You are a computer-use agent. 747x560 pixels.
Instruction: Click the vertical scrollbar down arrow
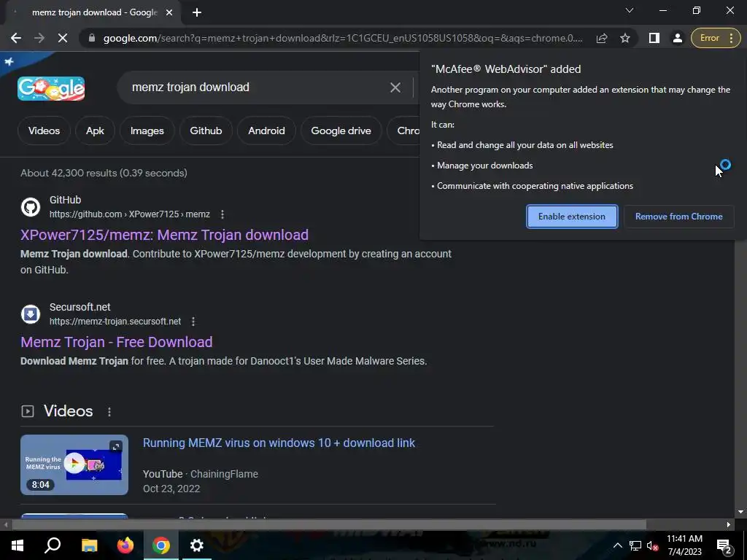(740, 512)
